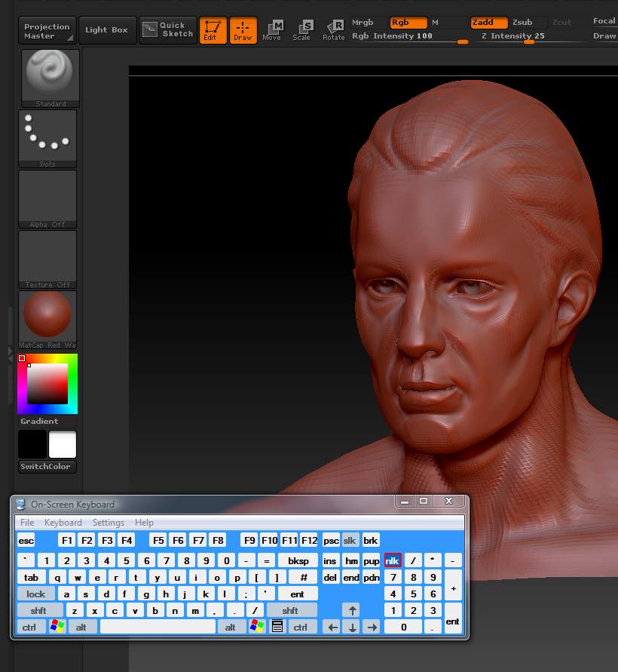Open the File menu in On-Screen Keyboard
This screenshot has height=672, width=618.
27,522
